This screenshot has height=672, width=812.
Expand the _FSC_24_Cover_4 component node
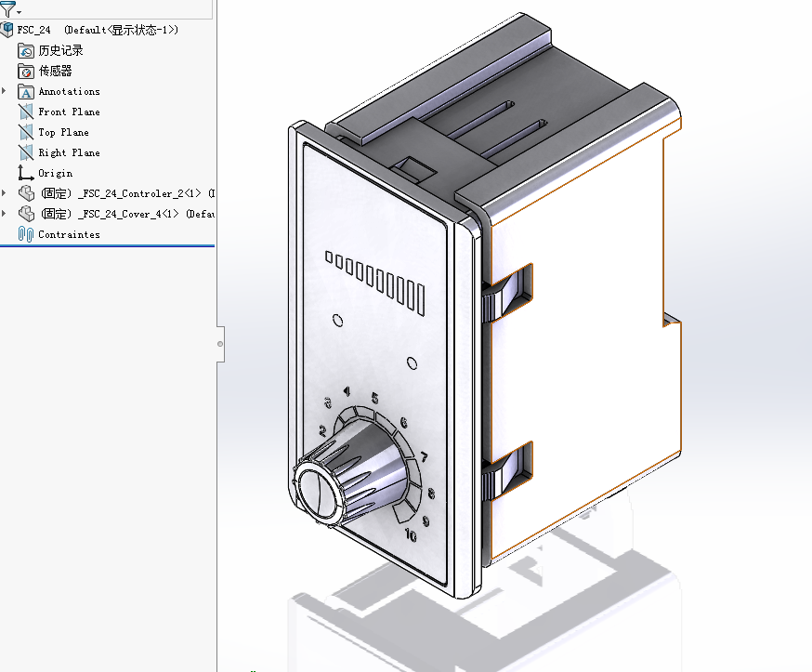(4, 214)
